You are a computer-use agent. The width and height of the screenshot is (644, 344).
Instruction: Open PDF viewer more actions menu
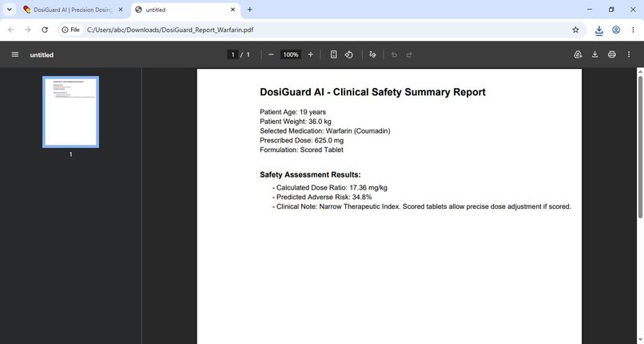click(628, 54)
